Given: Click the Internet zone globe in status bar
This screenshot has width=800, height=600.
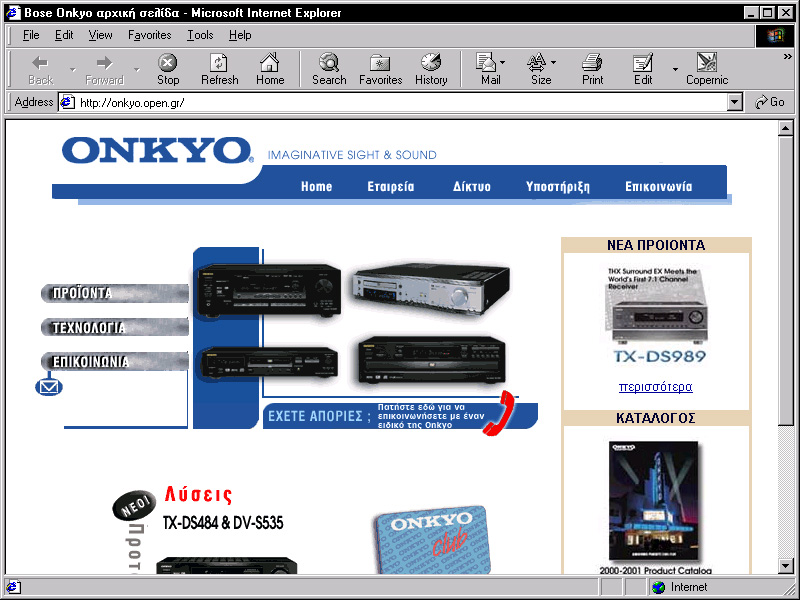Looking at the screenshot, I should (659, 587).
